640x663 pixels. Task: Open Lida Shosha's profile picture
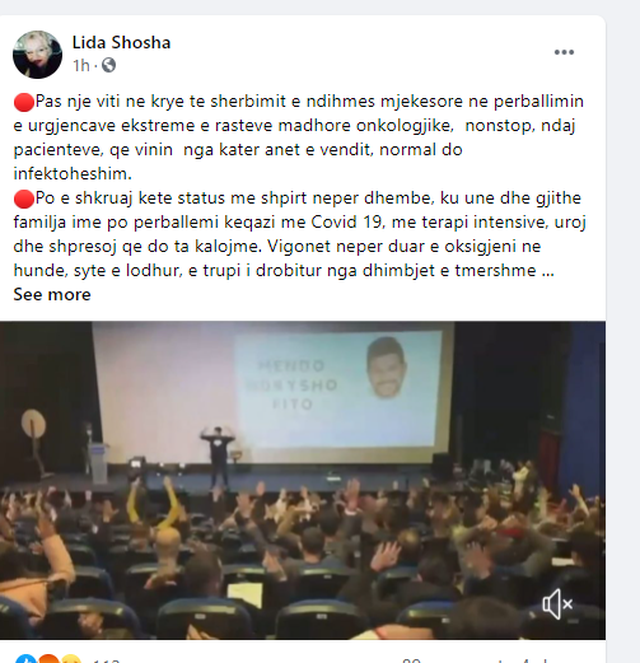pyautogui.click(x=38, y=55)
